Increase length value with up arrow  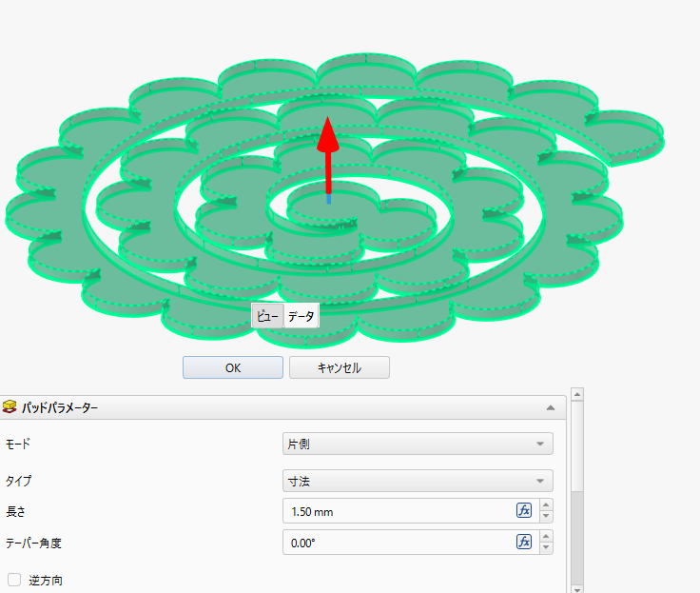point(546,505)
